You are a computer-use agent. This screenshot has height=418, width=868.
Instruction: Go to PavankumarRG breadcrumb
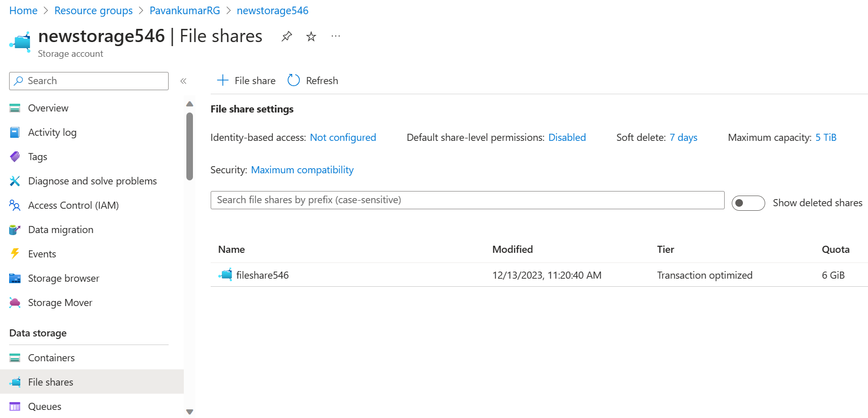click(185, 11)
